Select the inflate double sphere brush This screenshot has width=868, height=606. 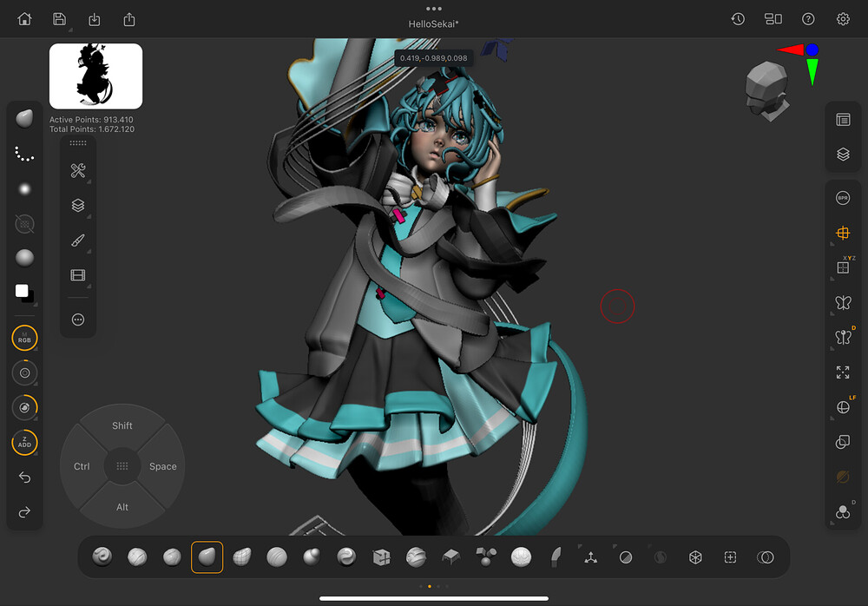click(x=312, y=557)
